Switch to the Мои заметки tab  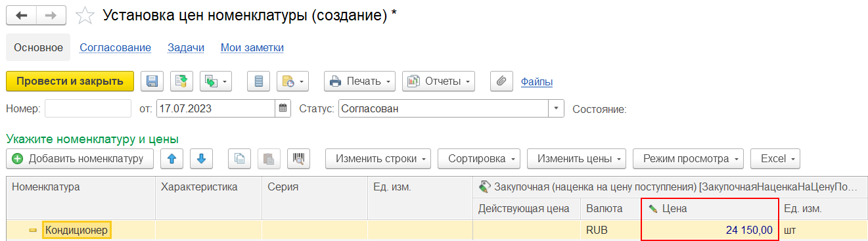252,47
